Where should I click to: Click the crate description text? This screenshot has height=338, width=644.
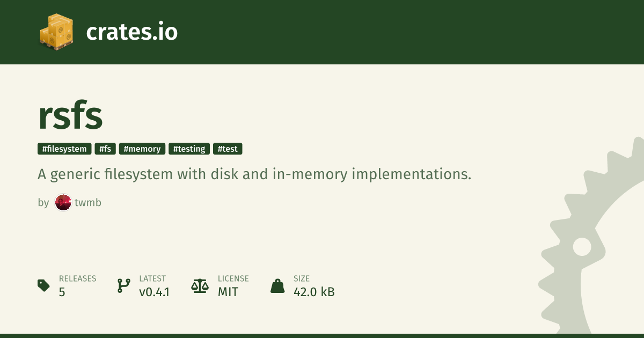254,174
